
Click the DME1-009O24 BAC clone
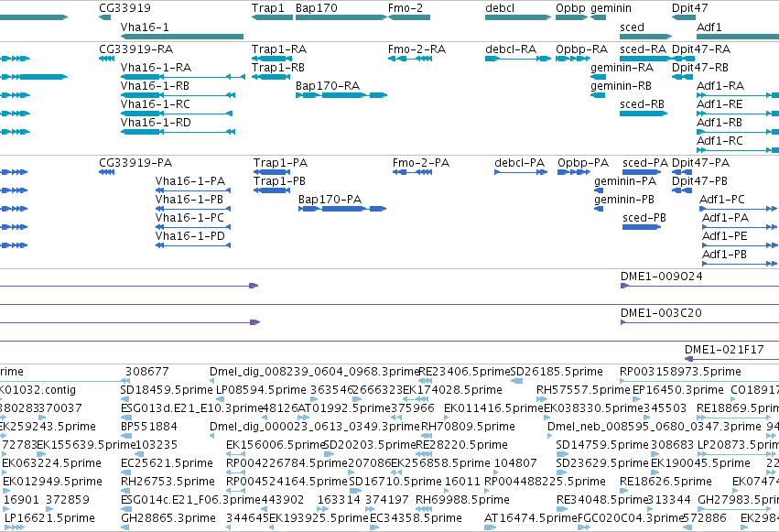(x=699, y=286)
